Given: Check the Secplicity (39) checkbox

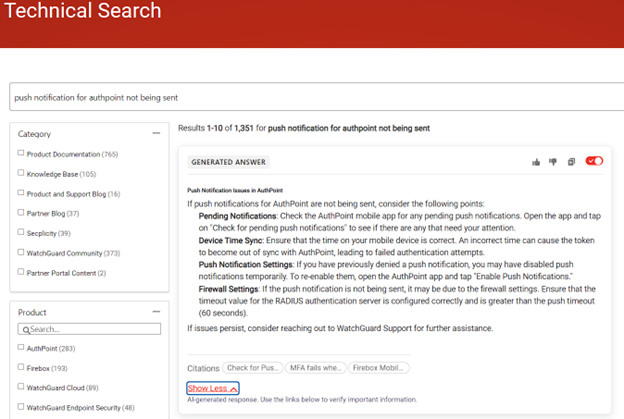Looking at the screenshot, I should click(x=21, y=232).
